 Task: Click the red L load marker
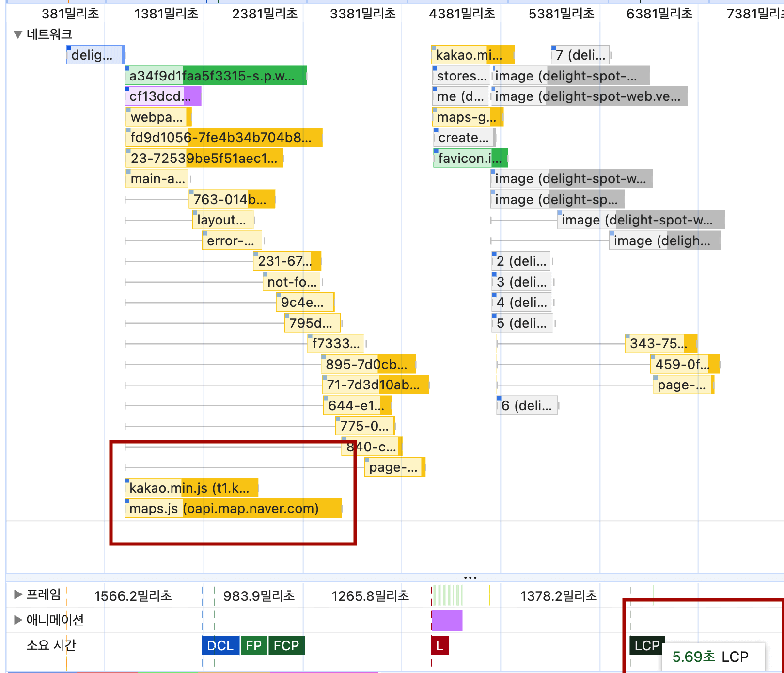[x=439, y=645]
